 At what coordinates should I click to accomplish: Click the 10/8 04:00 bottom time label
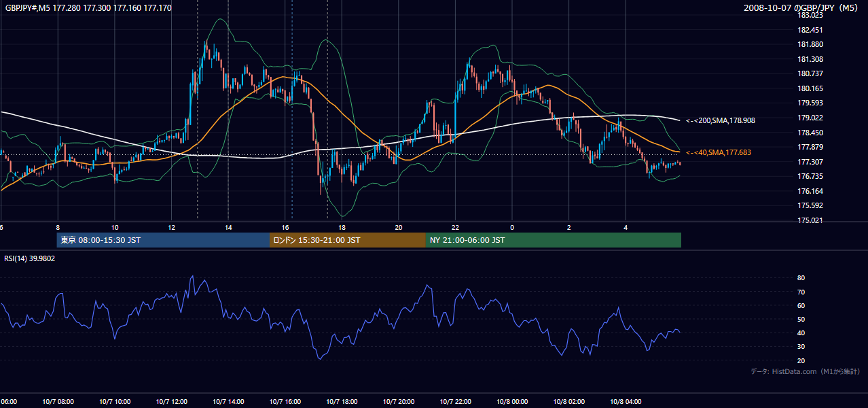coord(626,402)
